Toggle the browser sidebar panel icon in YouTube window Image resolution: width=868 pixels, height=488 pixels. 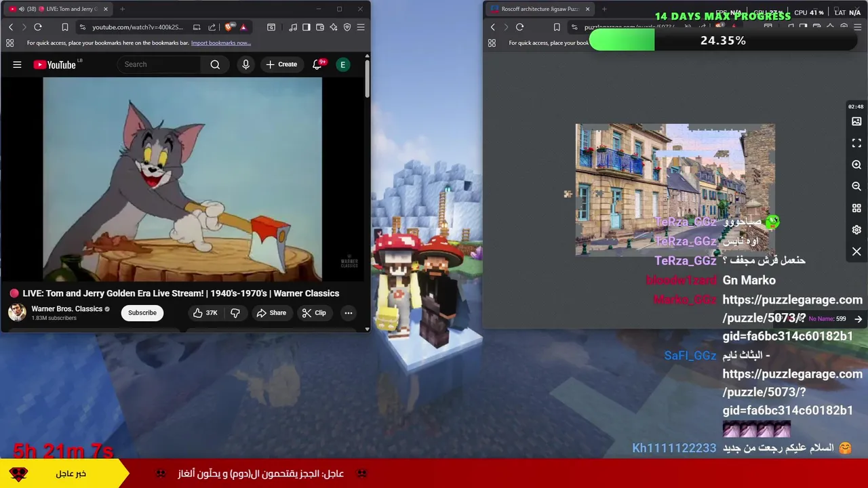307,27
